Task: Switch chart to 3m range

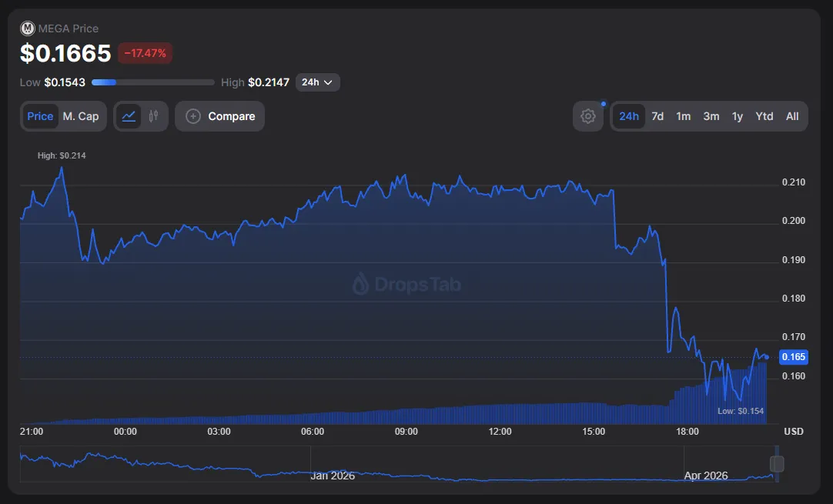Action: click(711, 116)
